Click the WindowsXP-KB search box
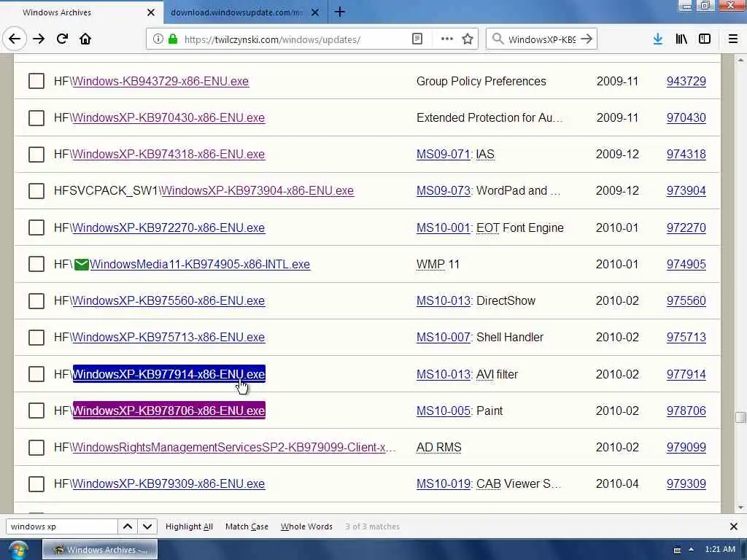The image size is (747, 560). 542,39
